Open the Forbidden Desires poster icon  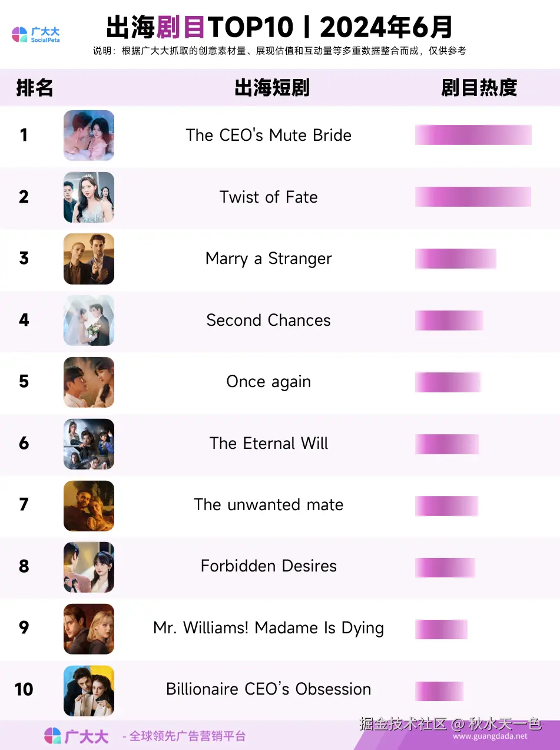(89, 567)
